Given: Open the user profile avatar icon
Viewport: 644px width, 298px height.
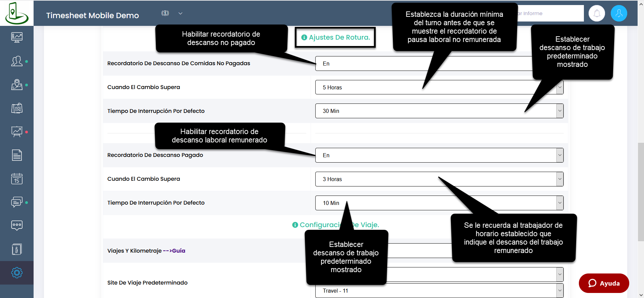Looking at the screenshot, I should tap(619, 13).
